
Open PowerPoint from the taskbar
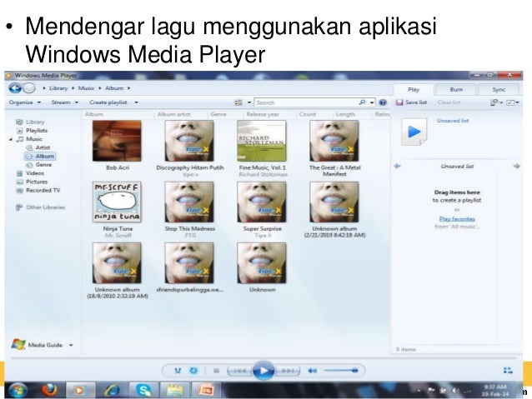point(206,390)
